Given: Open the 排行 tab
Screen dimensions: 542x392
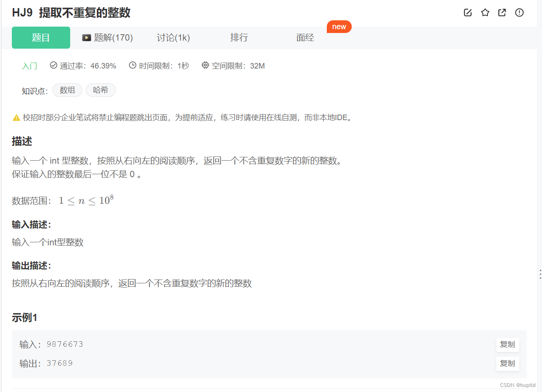Looking at the screenshot, I should tap(239, 38).
